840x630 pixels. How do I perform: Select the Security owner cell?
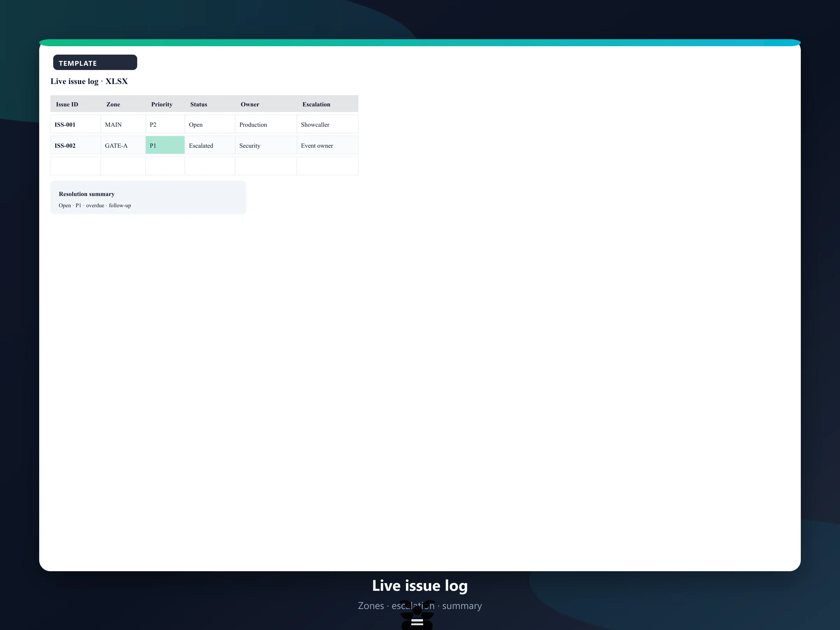coord(266,145)
